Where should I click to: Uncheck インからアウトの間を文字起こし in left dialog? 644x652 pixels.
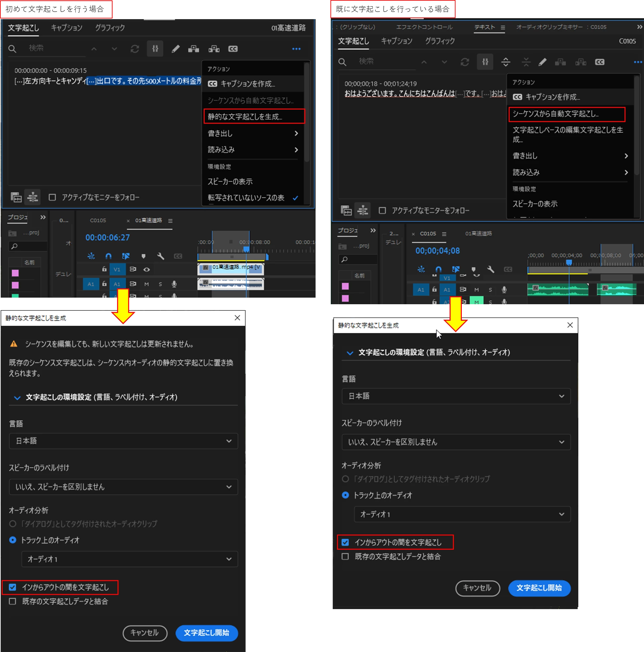(x=13, y=587)
